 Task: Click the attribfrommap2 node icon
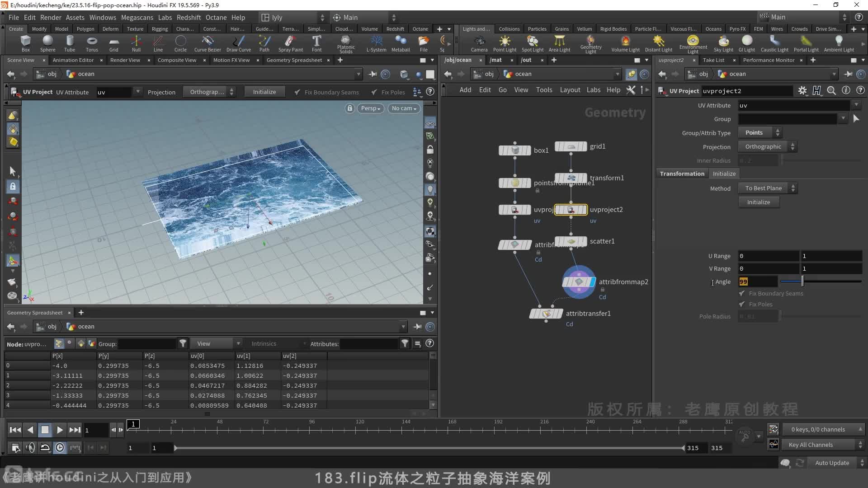point(580,281)
